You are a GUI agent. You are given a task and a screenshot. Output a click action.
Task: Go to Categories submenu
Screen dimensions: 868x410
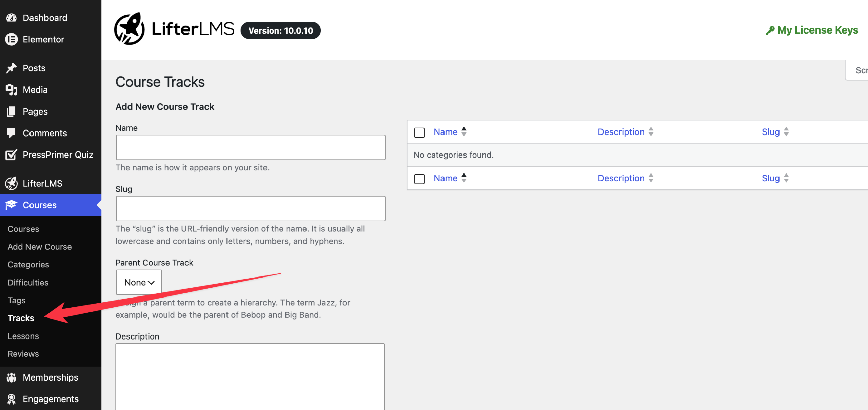point(28,265)
